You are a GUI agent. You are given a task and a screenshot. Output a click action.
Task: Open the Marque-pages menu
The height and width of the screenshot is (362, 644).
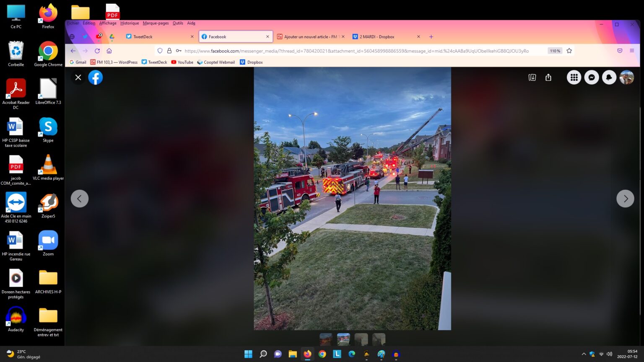(156, 23)
